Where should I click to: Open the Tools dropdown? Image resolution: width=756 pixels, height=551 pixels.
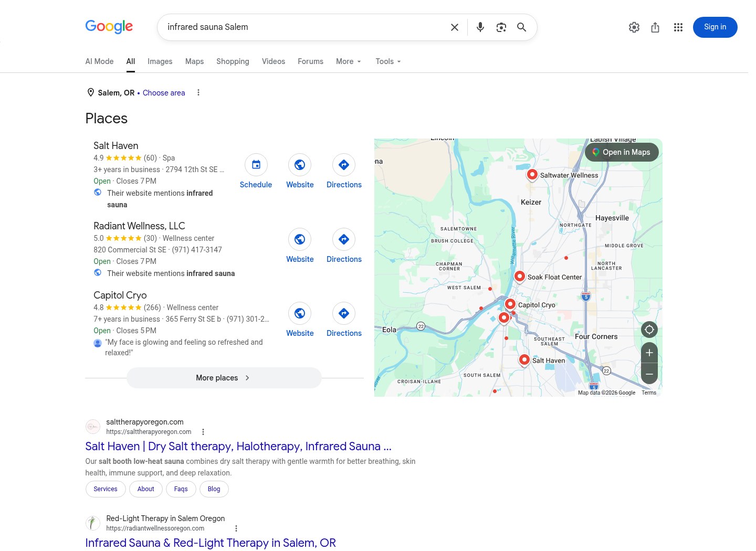click(388, 61)
